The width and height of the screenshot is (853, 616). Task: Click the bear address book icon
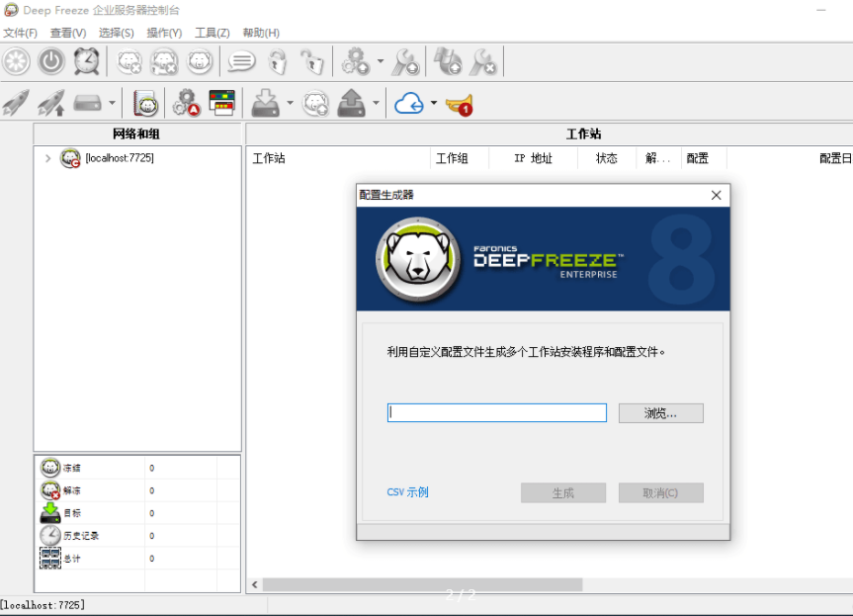(x=146, y=103)
